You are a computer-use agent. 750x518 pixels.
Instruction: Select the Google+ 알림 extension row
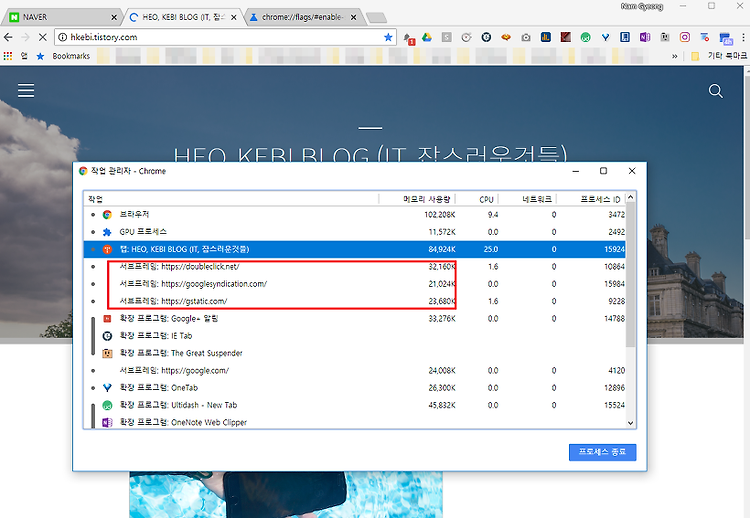[354, 319]
